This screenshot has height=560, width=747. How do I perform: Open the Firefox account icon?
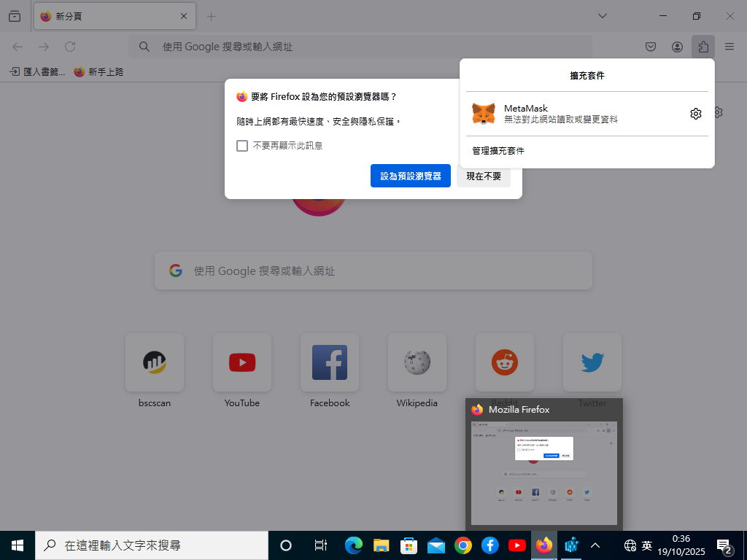(x=677, y=47)
